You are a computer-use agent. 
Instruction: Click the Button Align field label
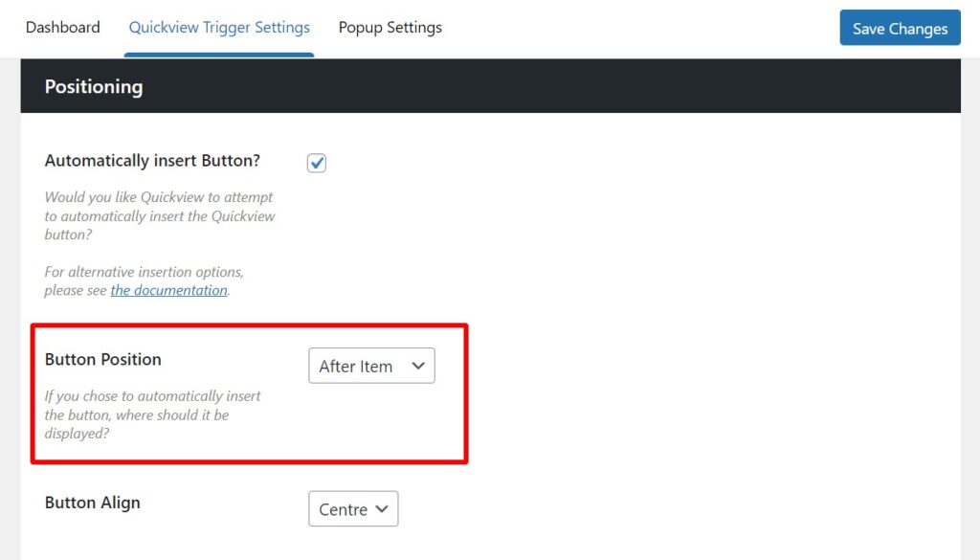(x=92, y=503)
